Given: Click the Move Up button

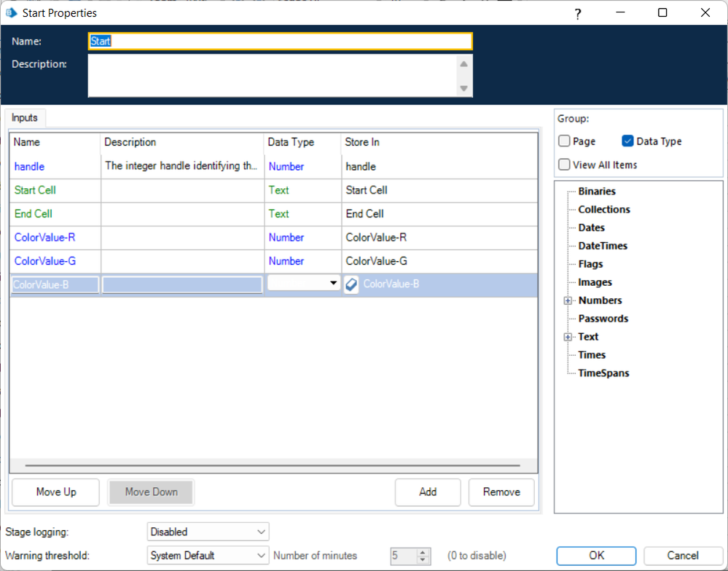Looking at the screenshot, I should click(x=56, y=492).
